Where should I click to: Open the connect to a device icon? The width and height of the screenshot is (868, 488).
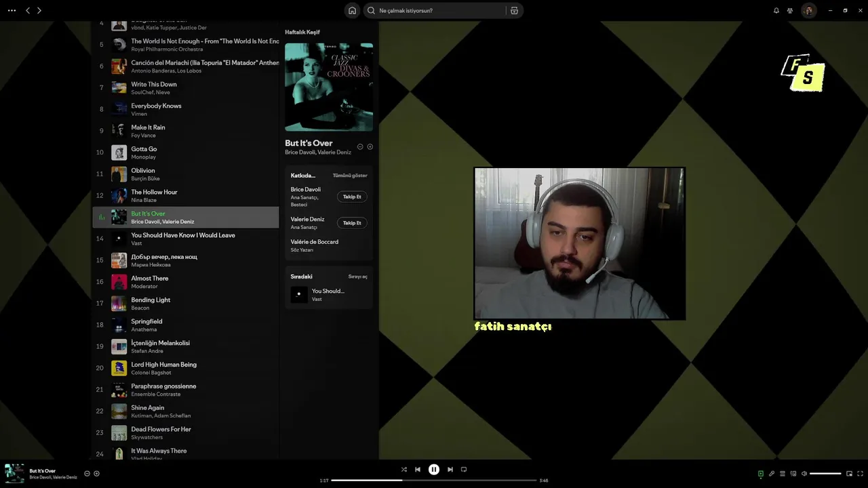click(x=793, y=474)
